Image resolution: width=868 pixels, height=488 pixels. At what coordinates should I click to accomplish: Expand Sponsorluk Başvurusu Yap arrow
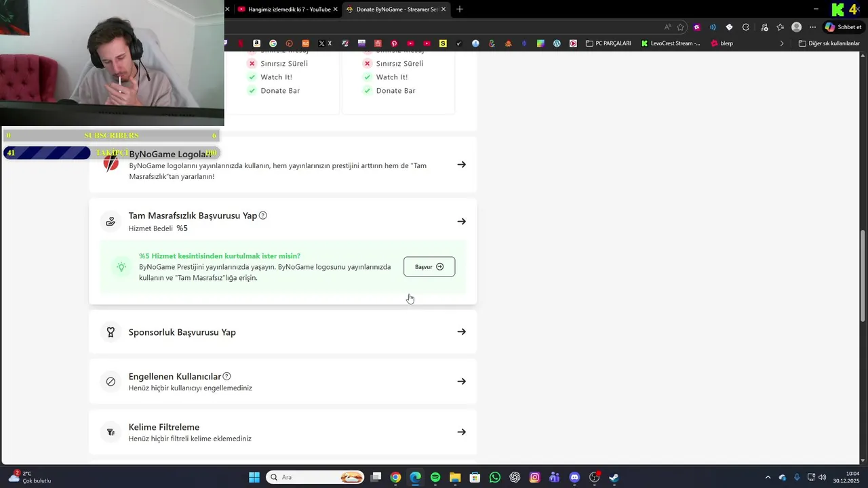tap(461, 332)
